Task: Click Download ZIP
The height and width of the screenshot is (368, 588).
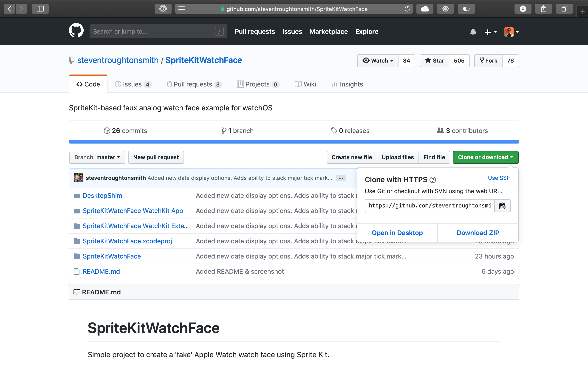Action: coord(478,233)
